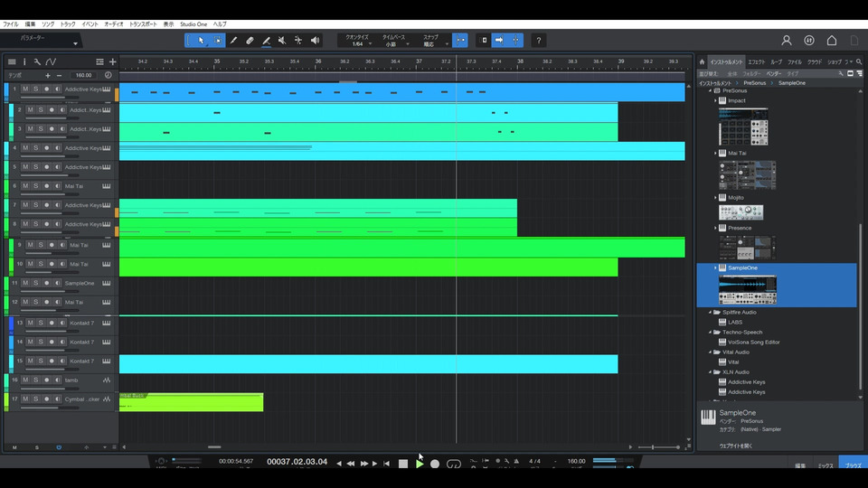Open the user account icon
The height and width of the screenshot is (488, 868).
[x=786, y=41]
